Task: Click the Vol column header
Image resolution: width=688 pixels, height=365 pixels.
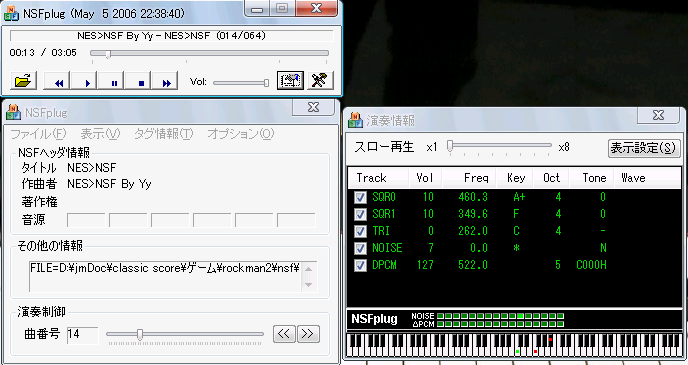Action: (425, 178)
